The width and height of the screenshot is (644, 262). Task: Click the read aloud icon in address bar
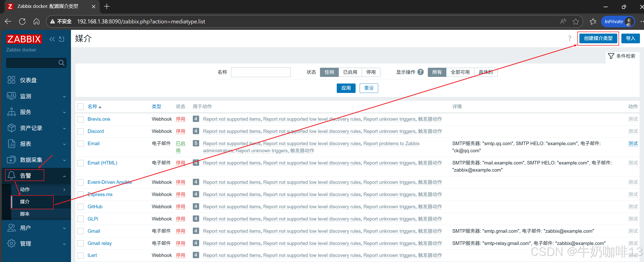[563, 22]
